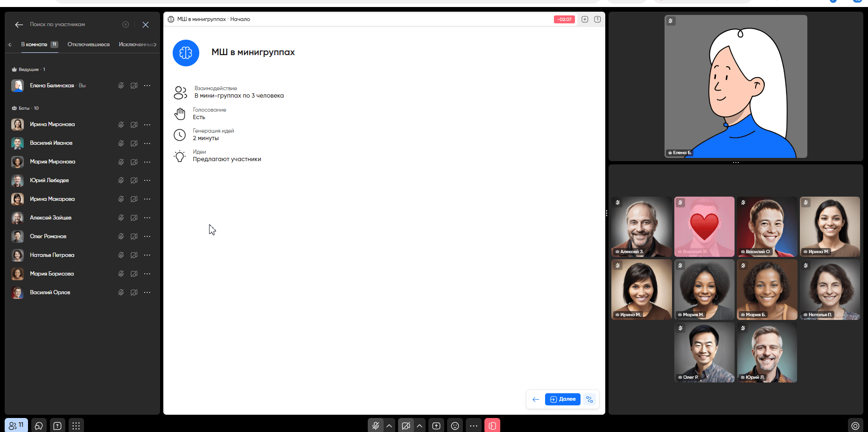
Task: Click the back arrow in participants panel
Action: 19,25
